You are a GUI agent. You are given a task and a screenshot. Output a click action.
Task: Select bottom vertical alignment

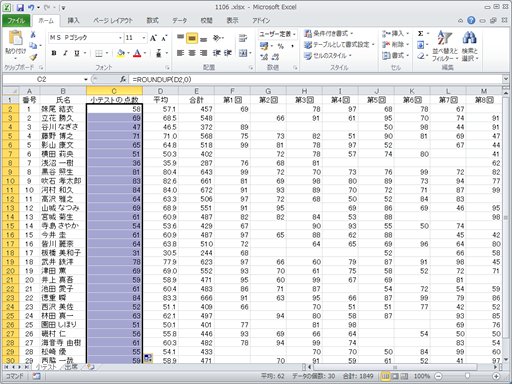204,38
